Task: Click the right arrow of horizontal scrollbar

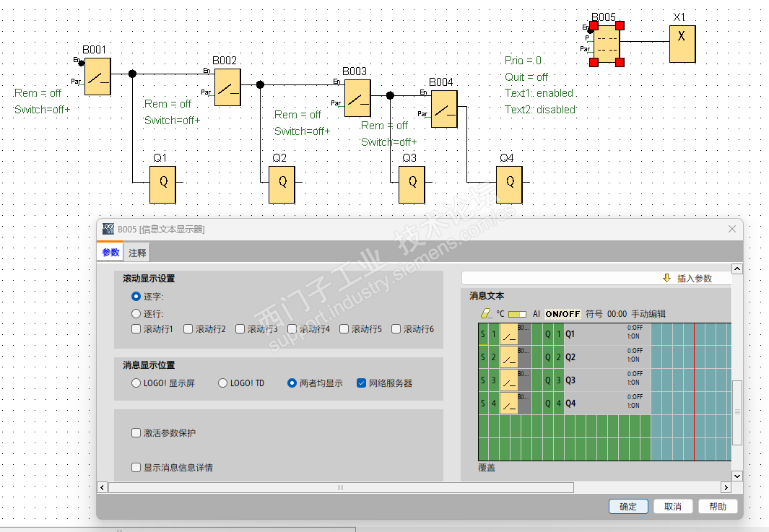Action: point(726,487)
